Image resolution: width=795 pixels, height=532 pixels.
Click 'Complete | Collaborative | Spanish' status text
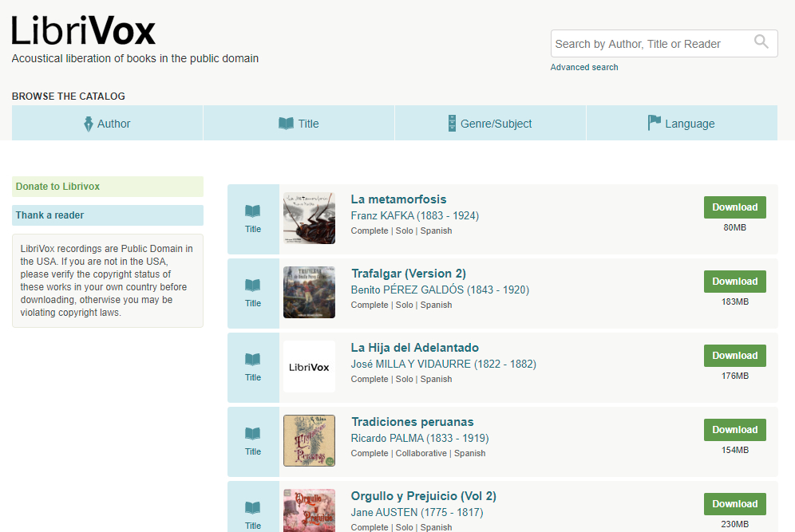418,454
